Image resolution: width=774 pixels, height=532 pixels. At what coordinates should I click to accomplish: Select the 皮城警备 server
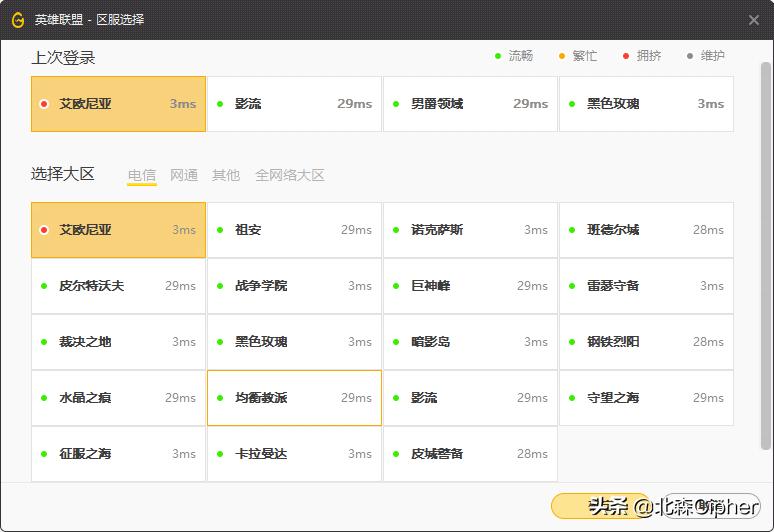pos(470,454)
